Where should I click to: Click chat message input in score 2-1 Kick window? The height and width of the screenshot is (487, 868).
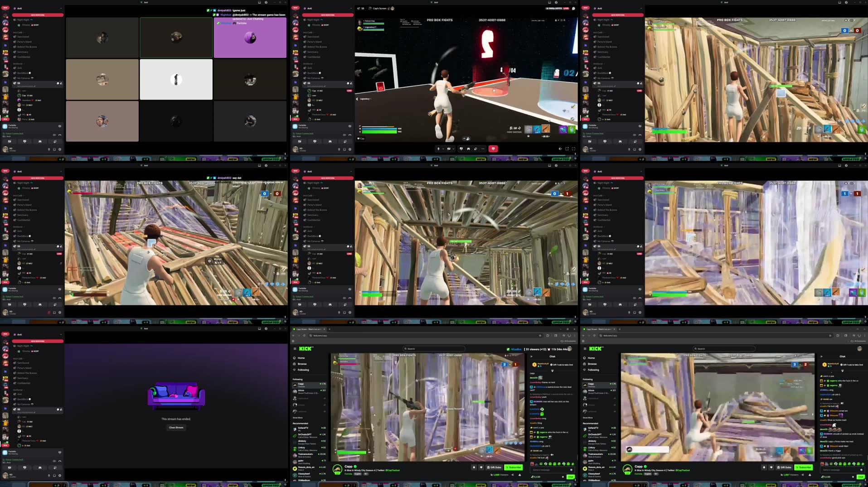point(553,470)
